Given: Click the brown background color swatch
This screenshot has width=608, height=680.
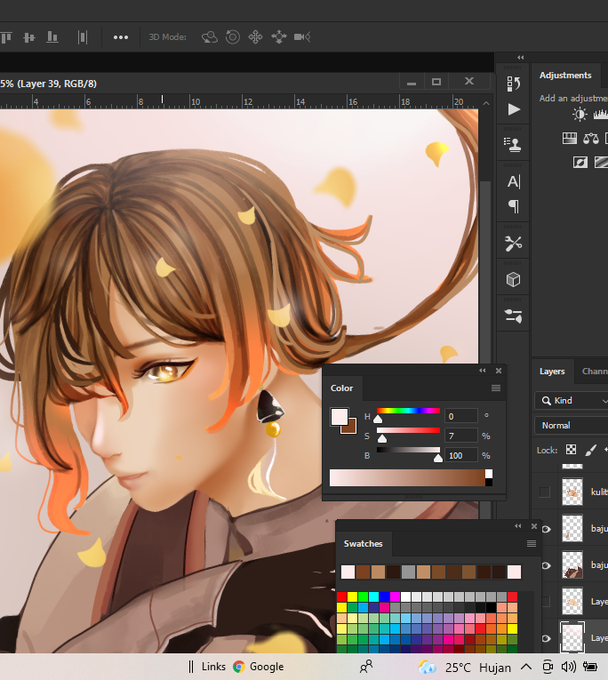Looking at the screenshot, I should pyautogui.click(x=350, y=428).
